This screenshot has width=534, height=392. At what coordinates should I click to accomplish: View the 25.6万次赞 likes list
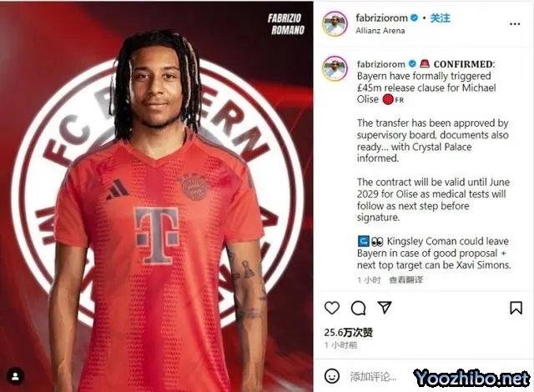(349, 333)
